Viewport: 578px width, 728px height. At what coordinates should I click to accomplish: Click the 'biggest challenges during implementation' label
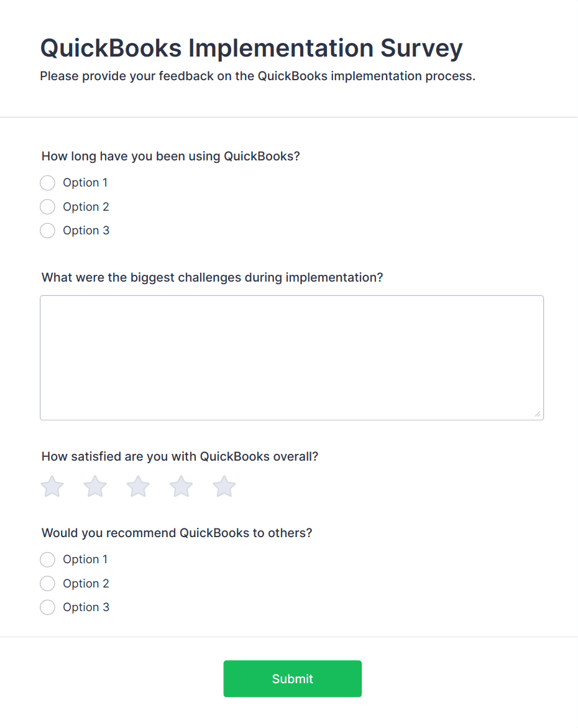[x=212, y=278]
